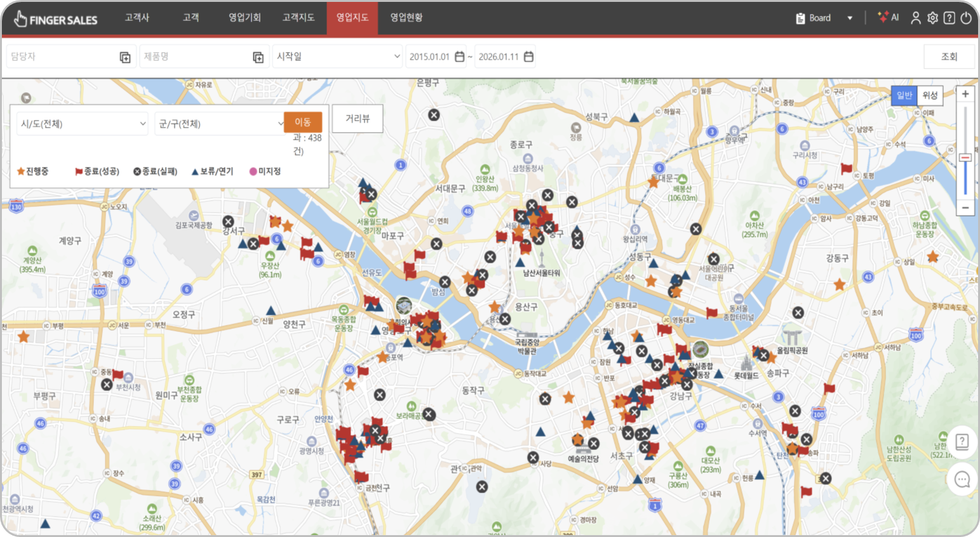Open calendar for start date 2015.01.01
The width and height of the screenshot is (980, 537).
(460, 56)
